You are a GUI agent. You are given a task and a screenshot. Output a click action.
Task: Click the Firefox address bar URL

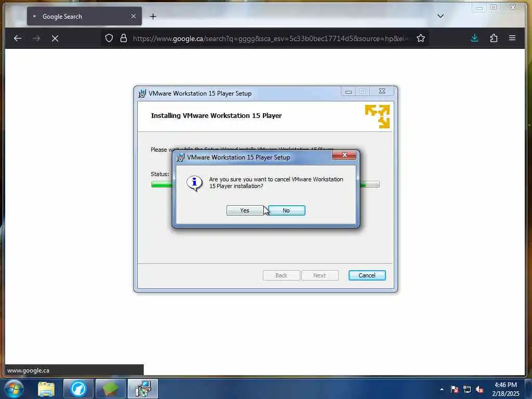click(x=271, y=38)
